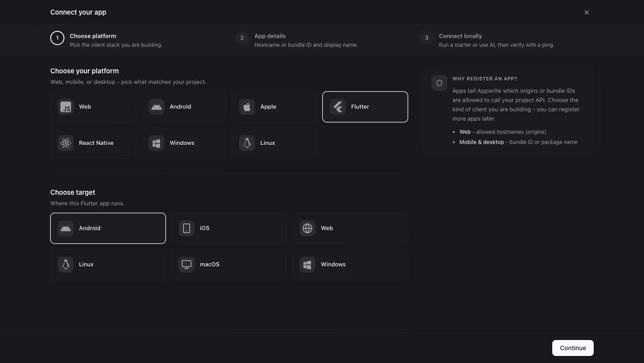Click the Choose target heading

pos(73,193)
